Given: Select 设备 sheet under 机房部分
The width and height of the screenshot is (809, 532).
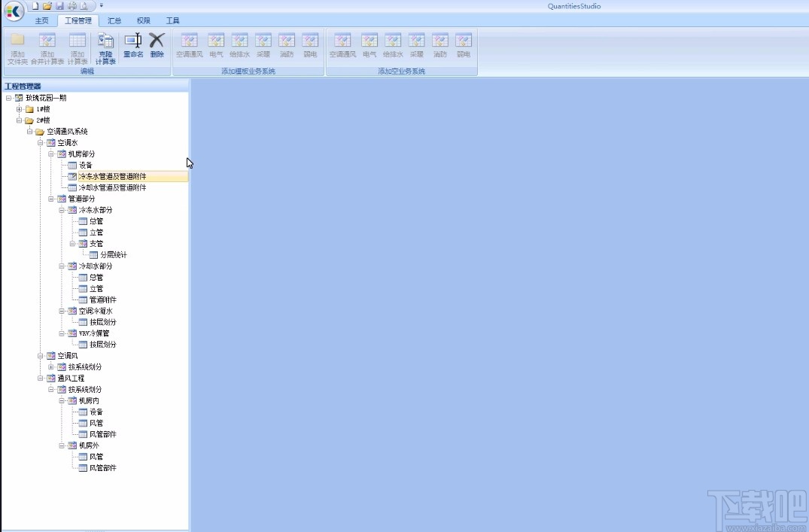Looking at the screenshot, I should coord(86,165).
